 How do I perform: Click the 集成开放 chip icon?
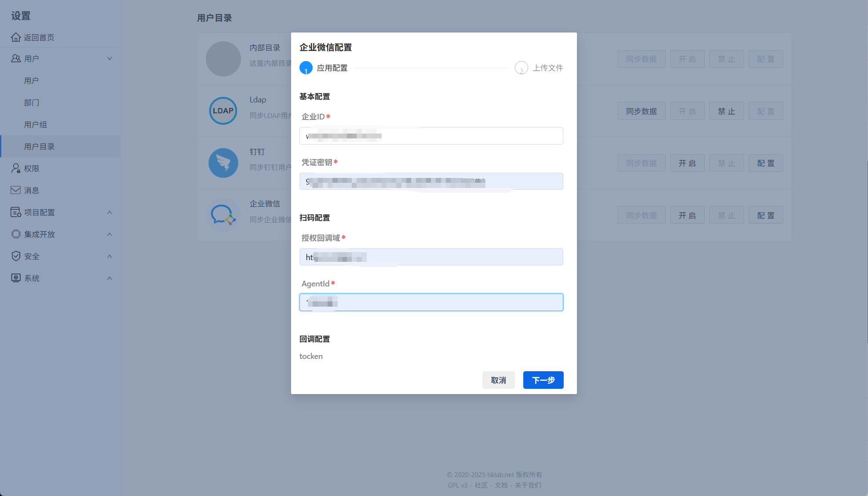(x=16, y=234)
